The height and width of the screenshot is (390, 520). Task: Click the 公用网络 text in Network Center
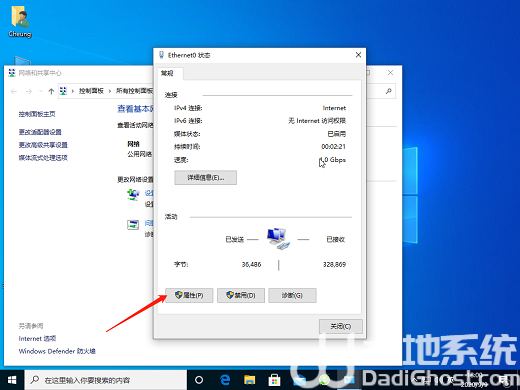pyautogui.click(x=140, y=154)
